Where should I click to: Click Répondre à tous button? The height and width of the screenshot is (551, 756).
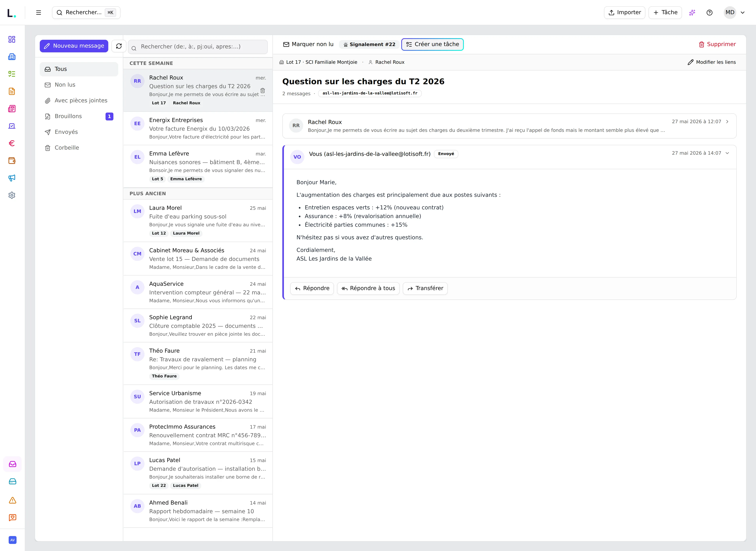[x=368, y=288]
